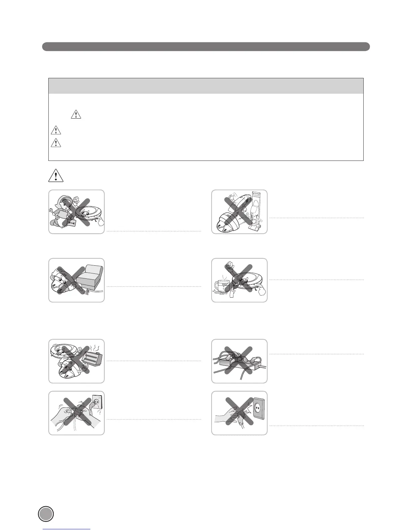
Task: Click the dotted line beside the wet hand illustration
Action: pos(317,426)
